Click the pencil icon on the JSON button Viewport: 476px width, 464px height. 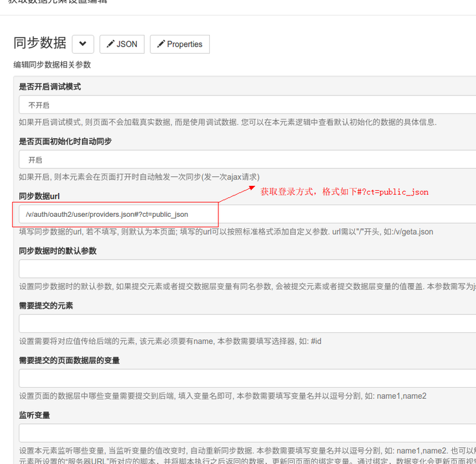click(110, 45)
